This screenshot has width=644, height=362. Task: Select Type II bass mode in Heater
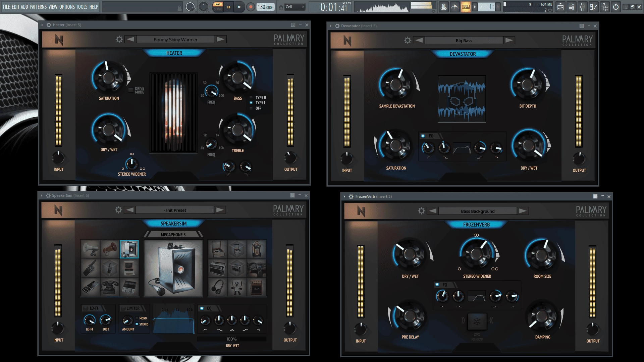coord(251,98)
